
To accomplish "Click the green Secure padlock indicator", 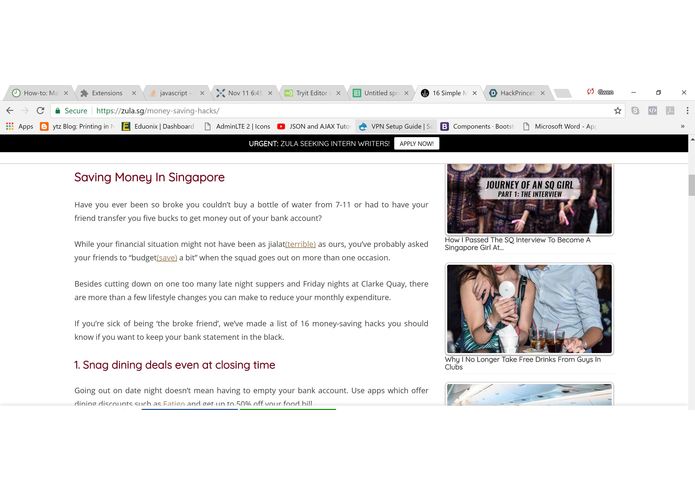I will (x=71, y=111).
